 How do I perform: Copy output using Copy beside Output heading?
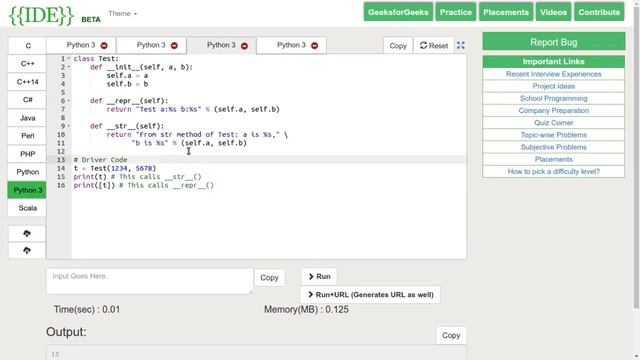tap(451, 335)
